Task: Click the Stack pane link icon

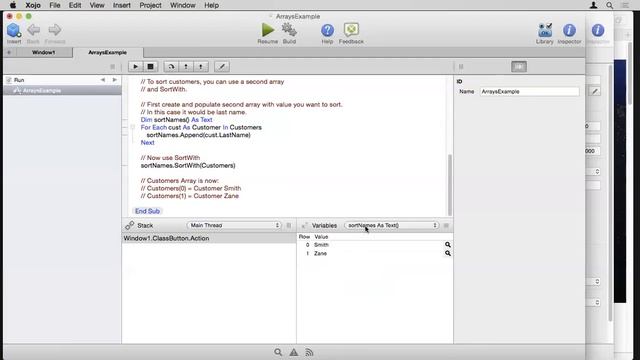Action: click(130, 225)
